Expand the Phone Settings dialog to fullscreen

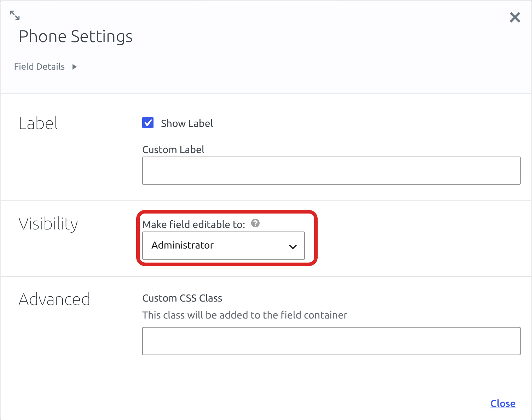tap(15, 15)
